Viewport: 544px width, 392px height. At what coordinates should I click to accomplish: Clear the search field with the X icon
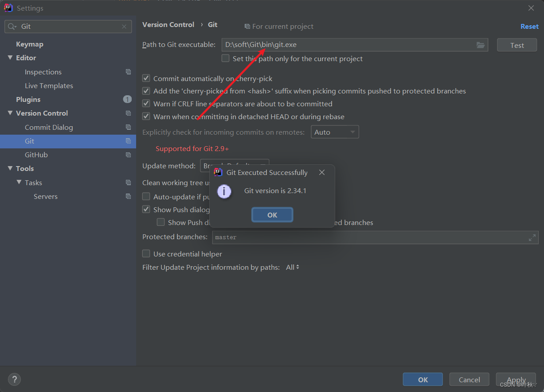(124, 27)
